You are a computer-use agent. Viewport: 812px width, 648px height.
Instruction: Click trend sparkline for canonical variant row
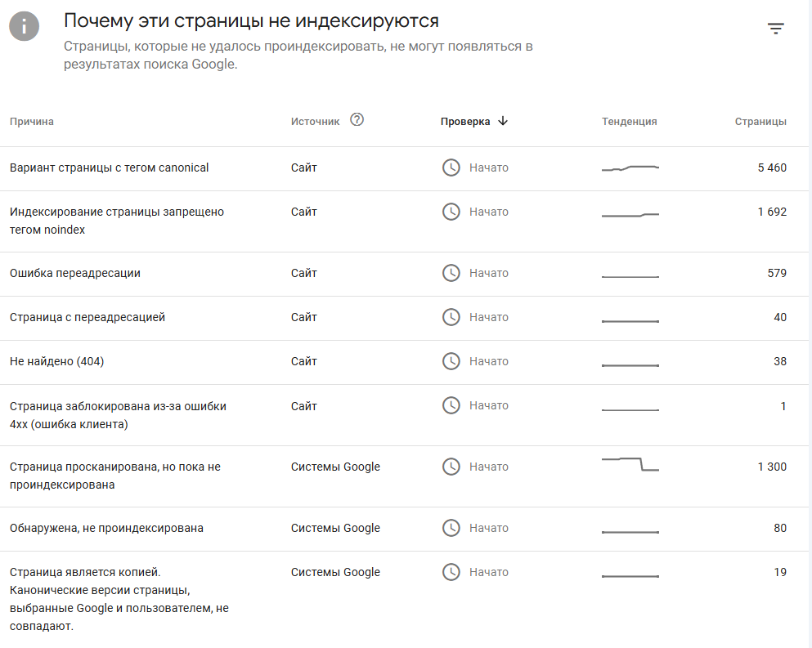(x=630, y=168)
